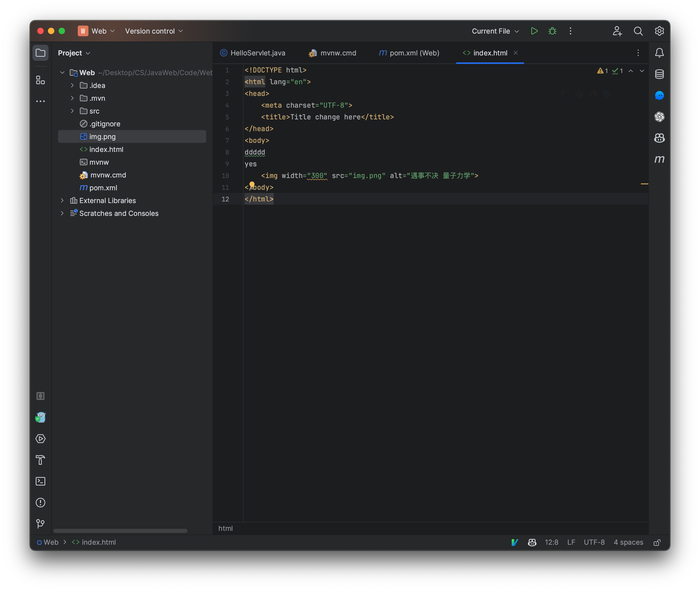Open the bracket-icon tool window in left sidebar
Viewport: 700px width, 590px height.
tap(40, 396)
